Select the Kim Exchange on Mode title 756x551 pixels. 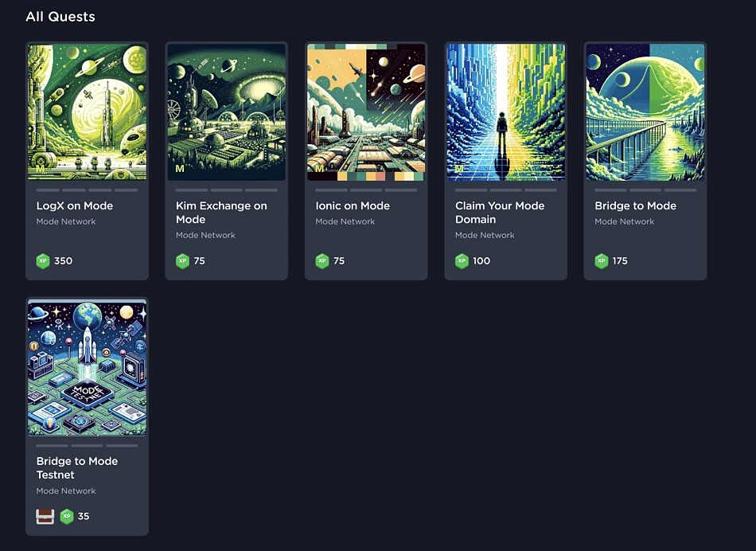point(221,213)
